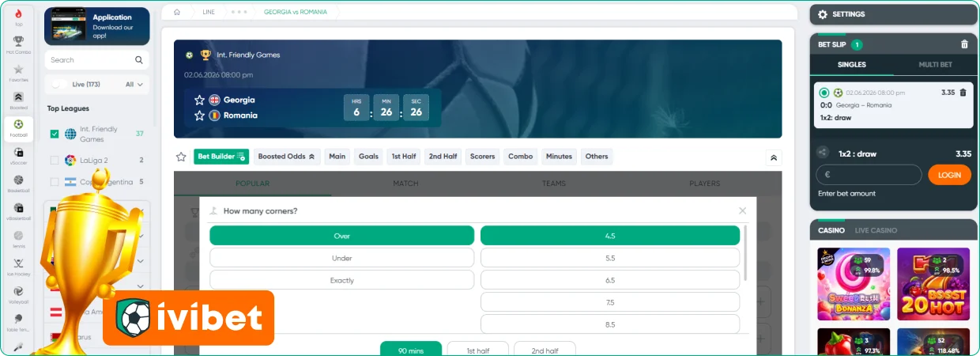Switch to the Match tab

point(405,184)
